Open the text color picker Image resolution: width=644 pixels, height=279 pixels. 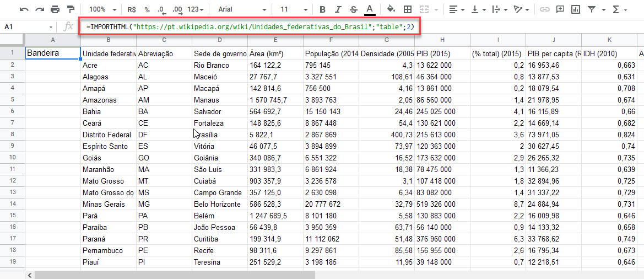click(x=370, y=9)
